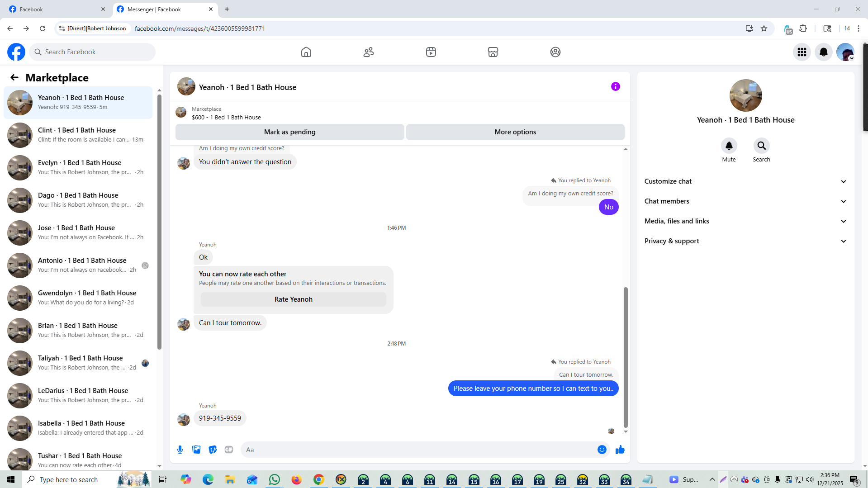Open Brian's 1 Bed 1 Bath House chat
Image resolution: width=868 pixels, height=488 pixels.
[78, 331]
